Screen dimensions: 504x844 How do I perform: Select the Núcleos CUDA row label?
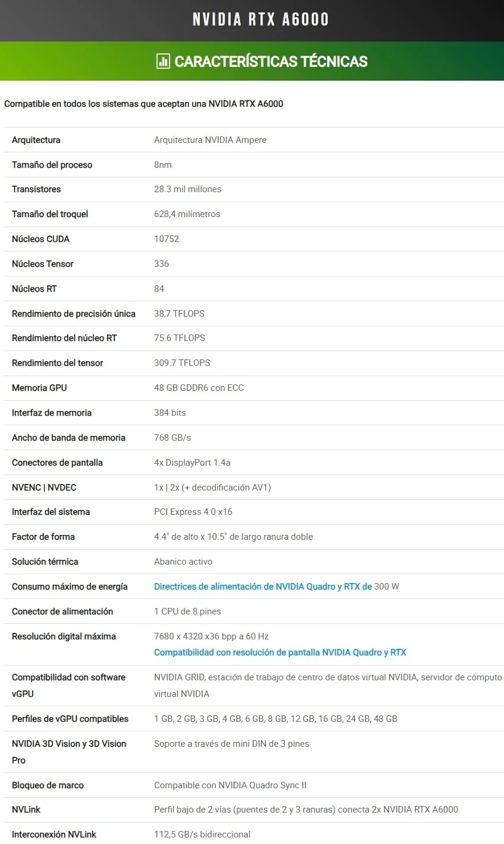coord(41,239)
